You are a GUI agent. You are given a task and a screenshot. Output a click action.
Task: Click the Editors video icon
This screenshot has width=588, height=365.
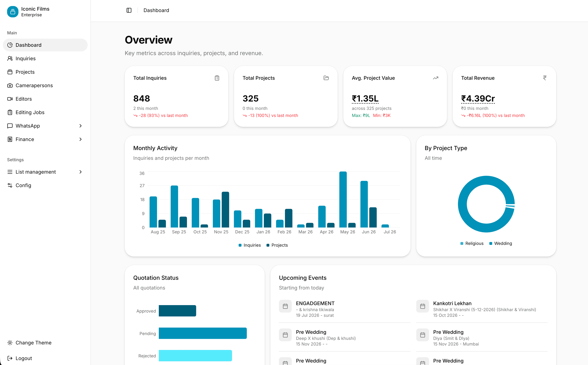pyautogui.click(x=10, y=99)
